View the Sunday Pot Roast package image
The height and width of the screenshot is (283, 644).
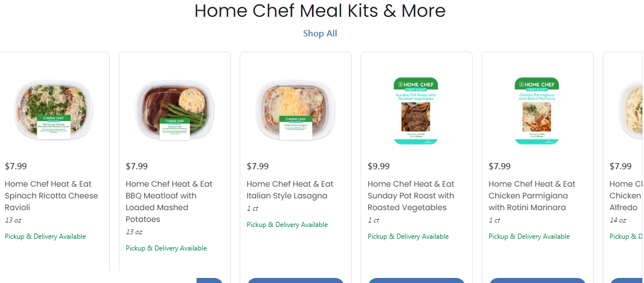(x=417, y=110)
